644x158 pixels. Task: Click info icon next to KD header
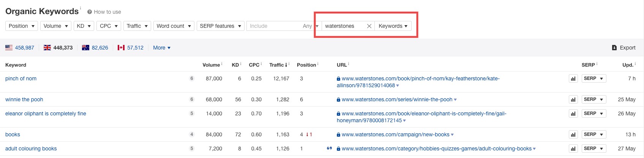pyautogui.click(x=240, y=64)
